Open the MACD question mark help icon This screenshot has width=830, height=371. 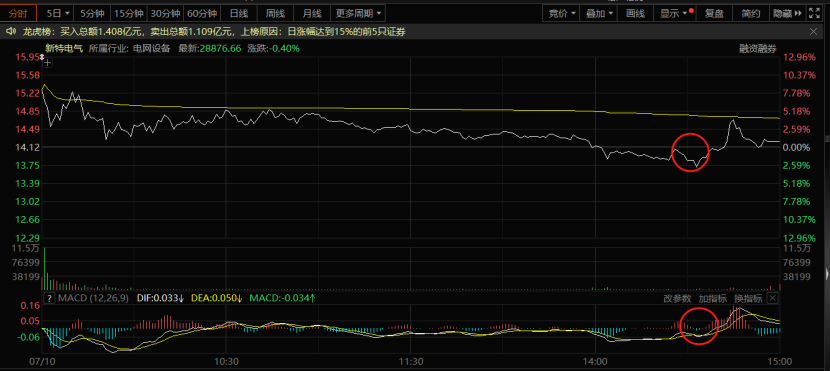pos(49,298)
